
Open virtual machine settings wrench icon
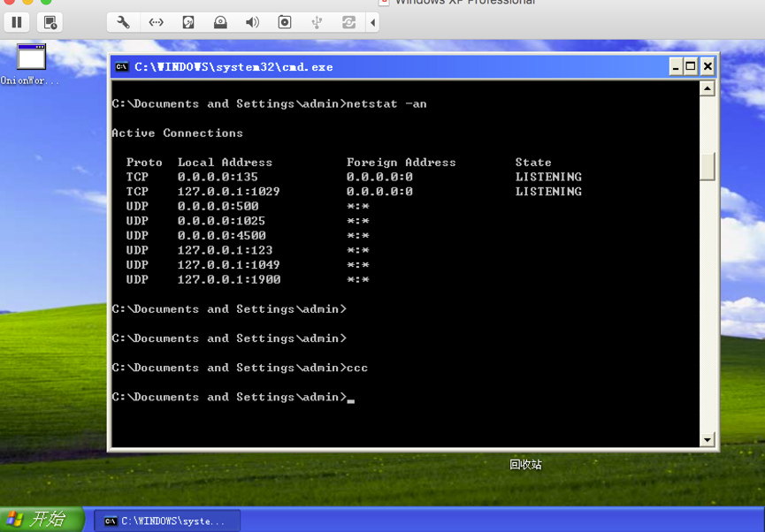pos(123,22)
